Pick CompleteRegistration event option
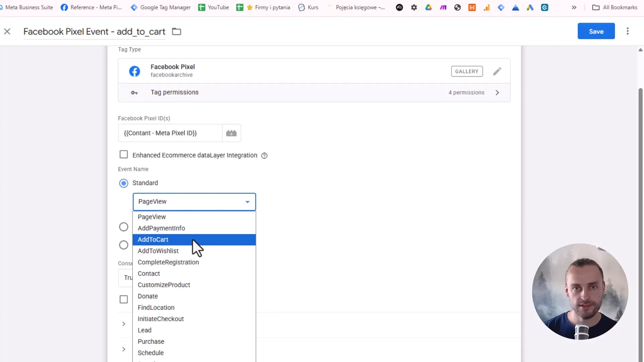644x362 pixels. (x=194, y=262)
